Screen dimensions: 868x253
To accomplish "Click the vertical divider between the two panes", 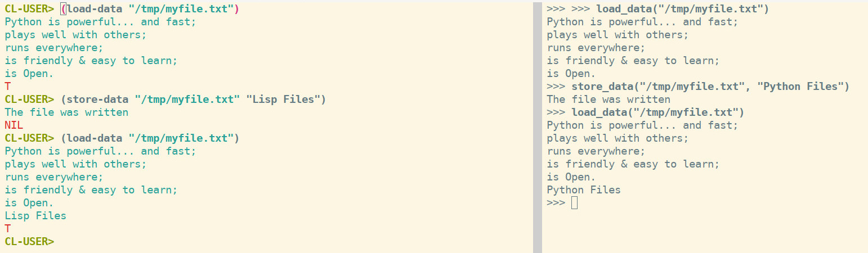I will (537, 126).
